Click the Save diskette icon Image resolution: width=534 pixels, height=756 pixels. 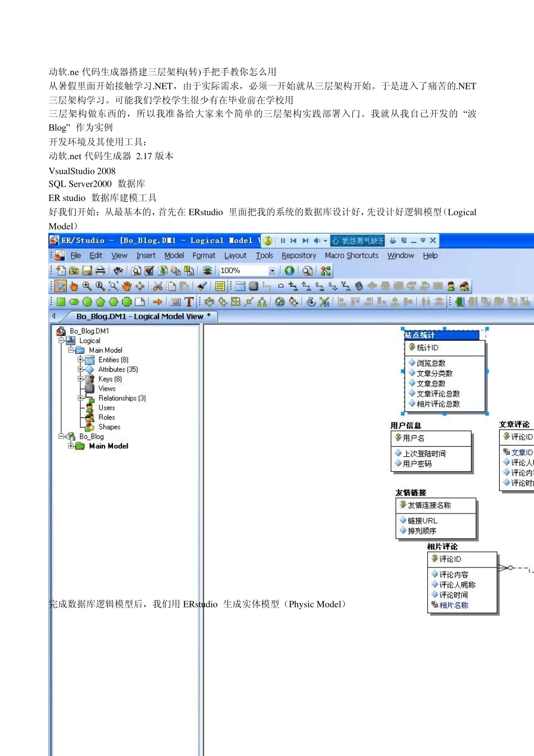87,271
